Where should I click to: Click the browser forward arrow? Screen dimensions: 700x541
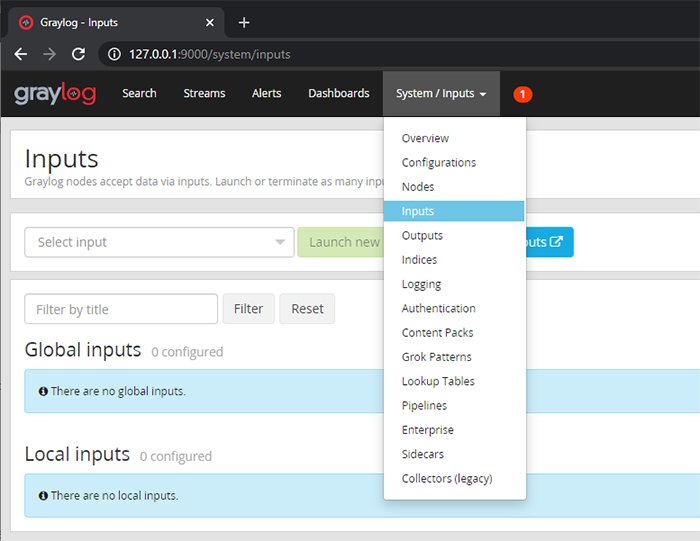[x=50, y=54]
